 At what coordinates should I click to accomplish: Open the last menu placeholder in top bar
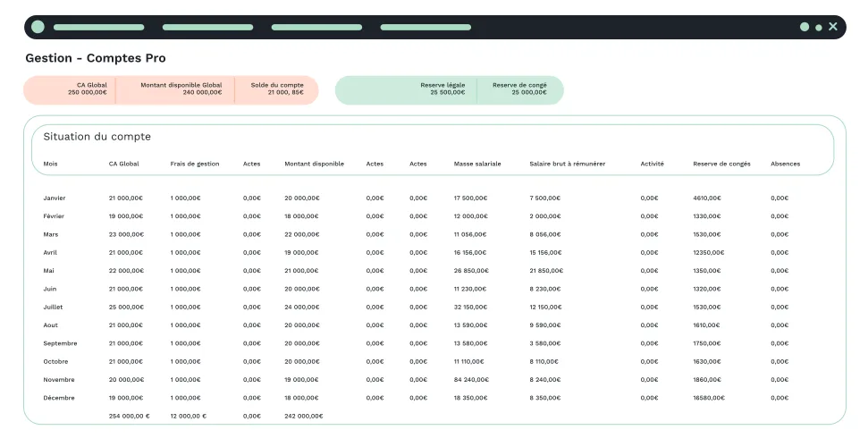click(x=426, y=27)
